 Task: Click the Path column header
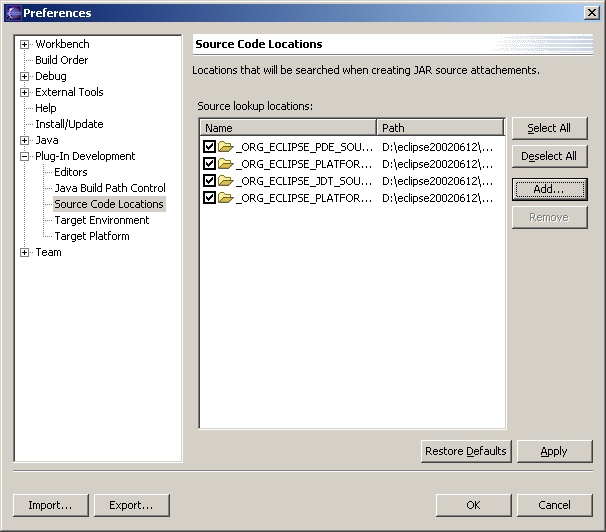click(440, 128)
